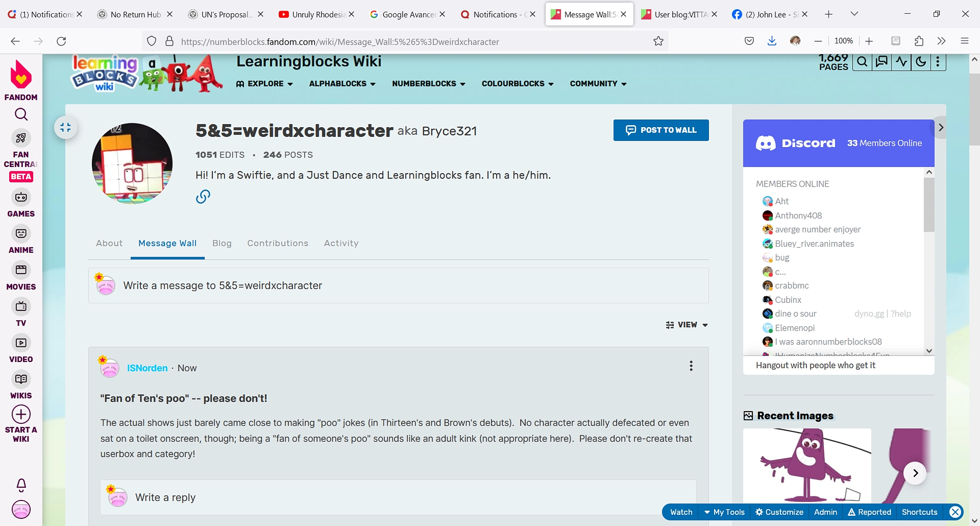Switch to the Contributions tab
This screenshot has height=526, width=980.
[x=278, y=243]
